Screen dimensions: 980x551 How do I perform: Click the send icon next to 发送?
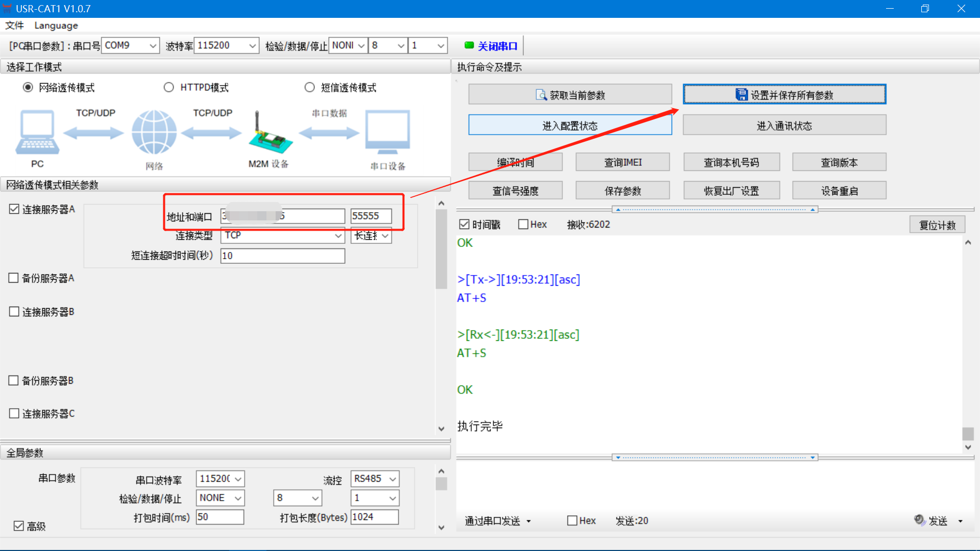[919, 520]
